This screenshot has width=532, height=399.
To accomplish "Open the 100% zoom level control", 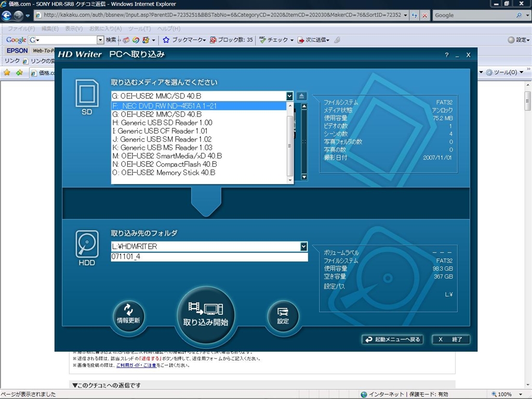I will pyautogui.click(x=507, y=394).
